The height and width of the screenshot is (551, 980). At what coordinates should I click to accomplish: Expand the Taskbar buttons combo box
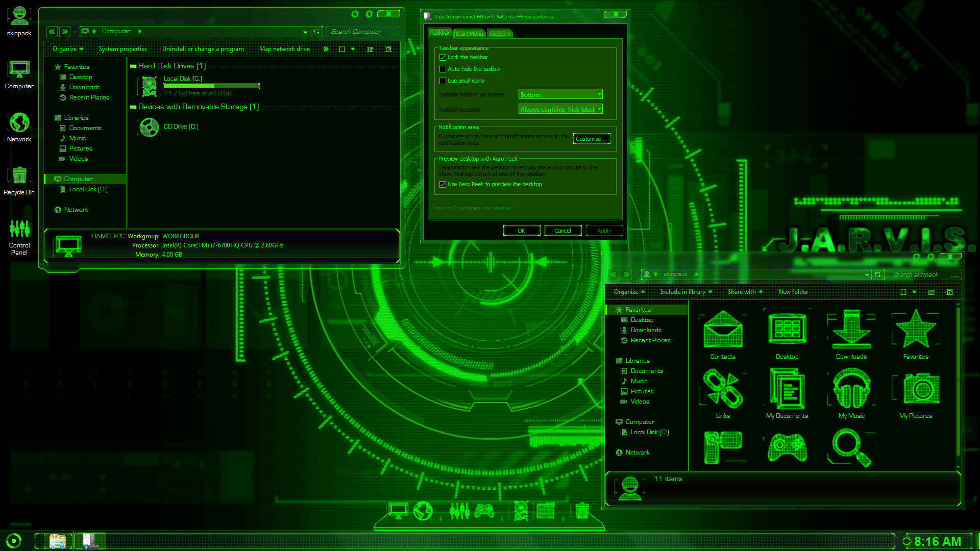point(560,109)
